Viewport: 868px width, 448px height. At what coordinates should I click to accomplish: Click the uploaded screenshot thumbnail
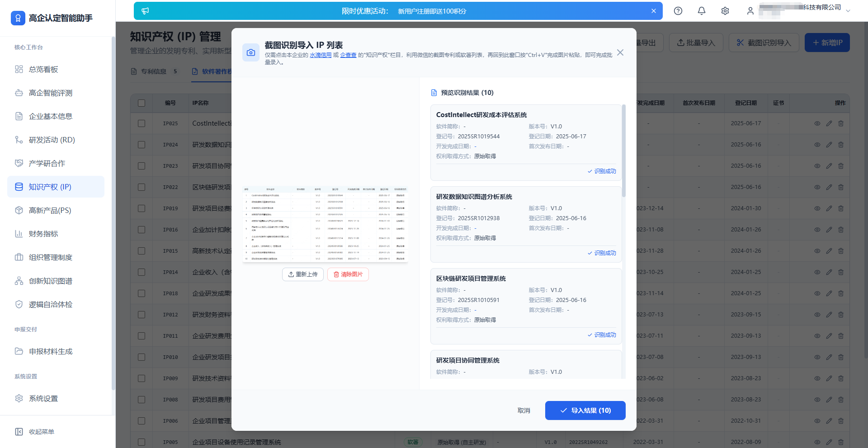[x=325, y=224]
